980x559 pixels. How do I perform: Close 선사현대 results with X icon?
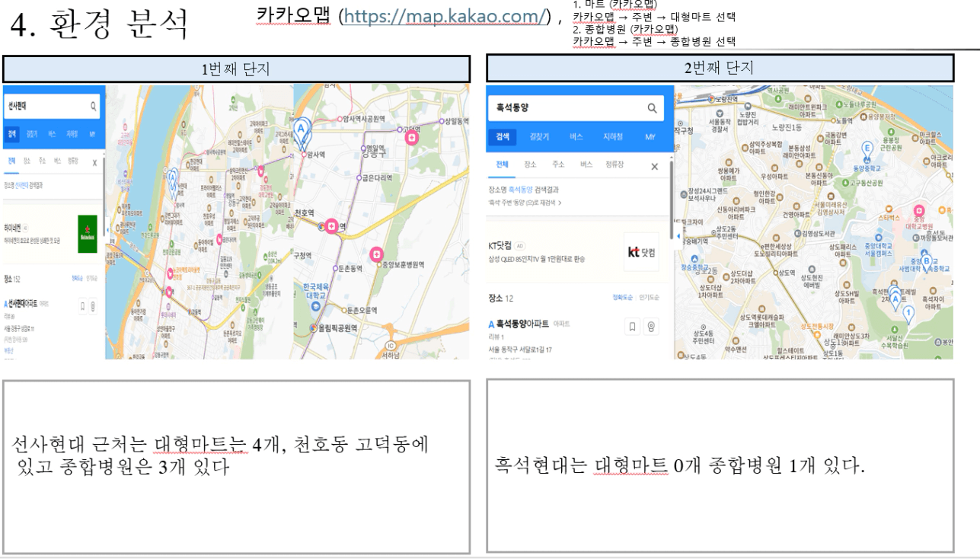pos(94,163)
